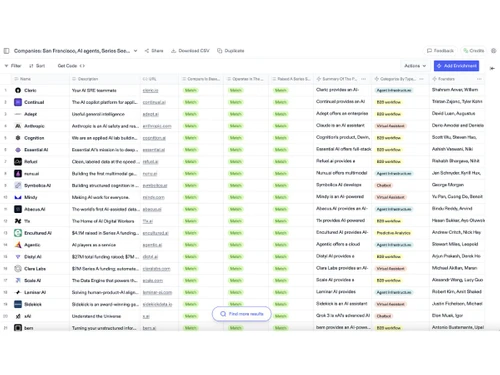
Task: Open Categorize By Type column options
Action: pyautogui.click(x=421, y=79)
